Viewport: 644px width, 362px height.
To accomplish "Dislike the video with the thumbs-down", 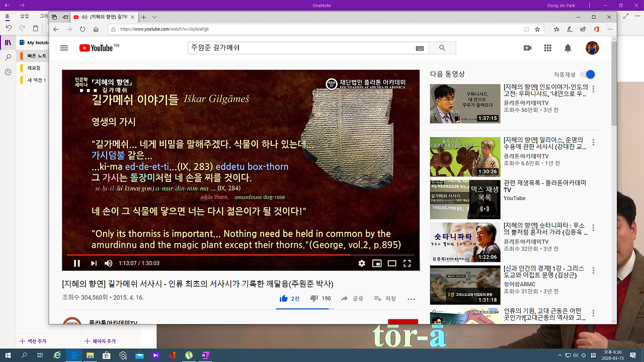I will [314, 298].
